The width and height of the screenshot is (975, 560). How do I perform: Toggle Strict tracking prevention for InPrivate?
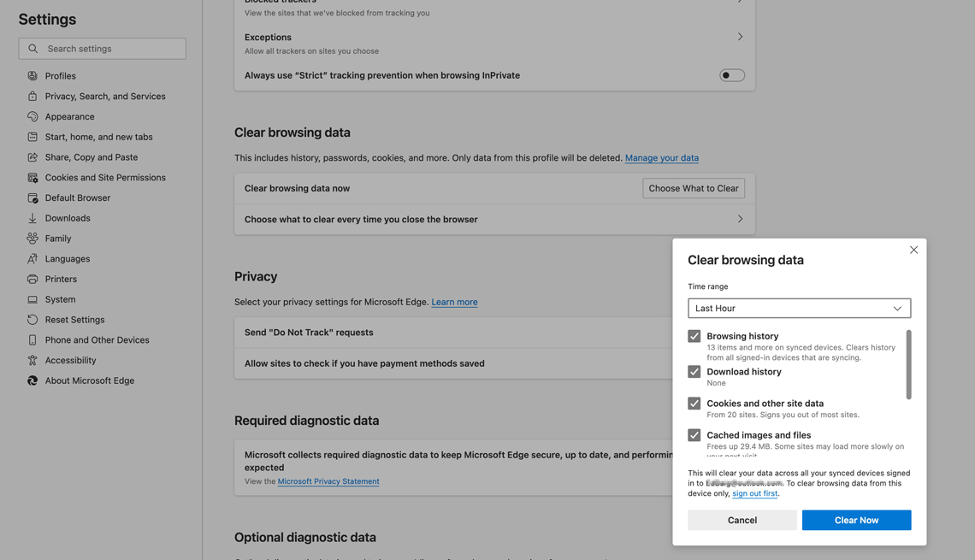coord(731,75)
